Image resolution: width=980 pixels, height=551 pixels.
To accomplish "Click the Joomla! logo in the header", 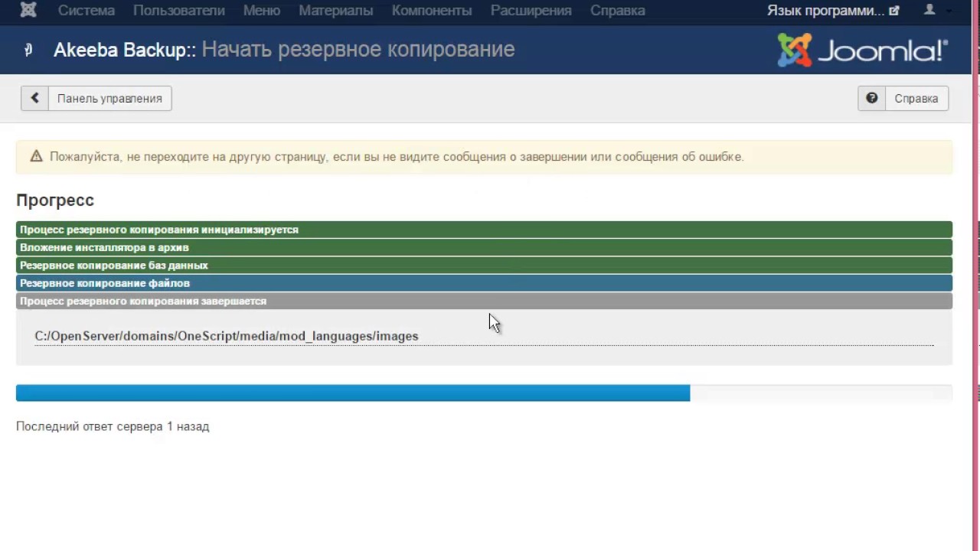I will pos(862,50).
